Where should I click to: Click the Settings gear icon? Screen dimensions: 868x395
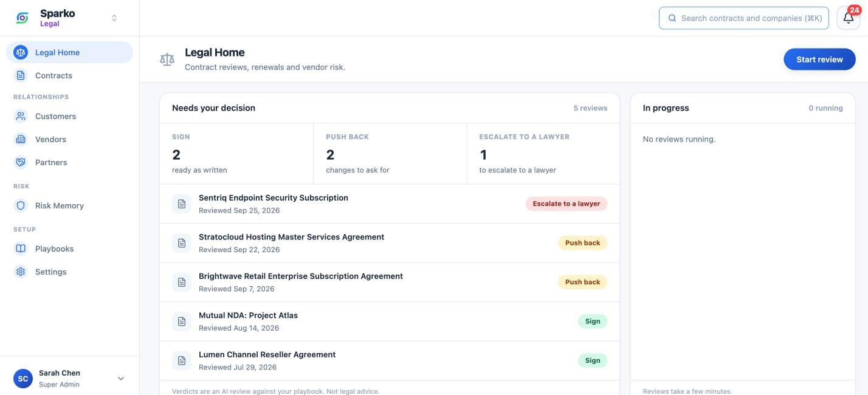(x=21, y=272)
